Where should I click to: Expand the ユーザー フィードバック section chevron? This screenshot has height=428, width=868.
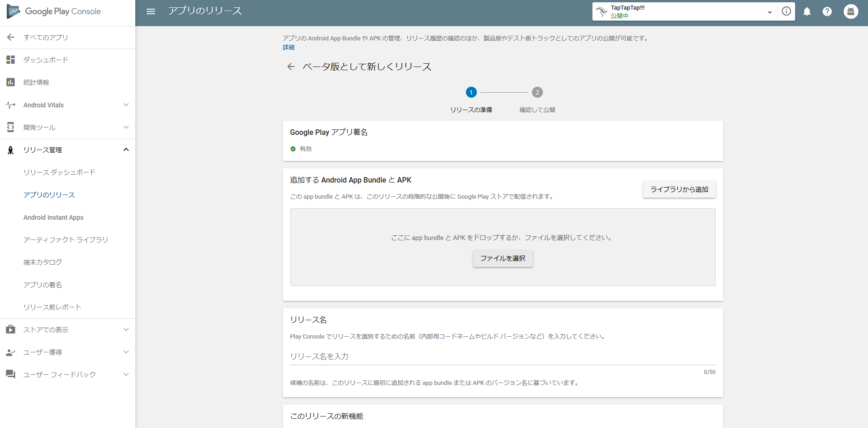126,374
